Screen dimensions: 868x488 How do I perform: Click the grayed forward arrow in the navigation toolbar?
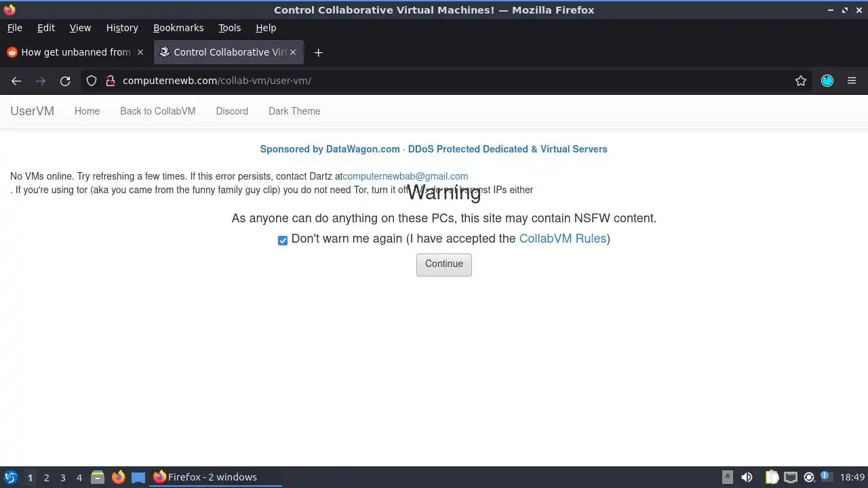pos(41,81)
